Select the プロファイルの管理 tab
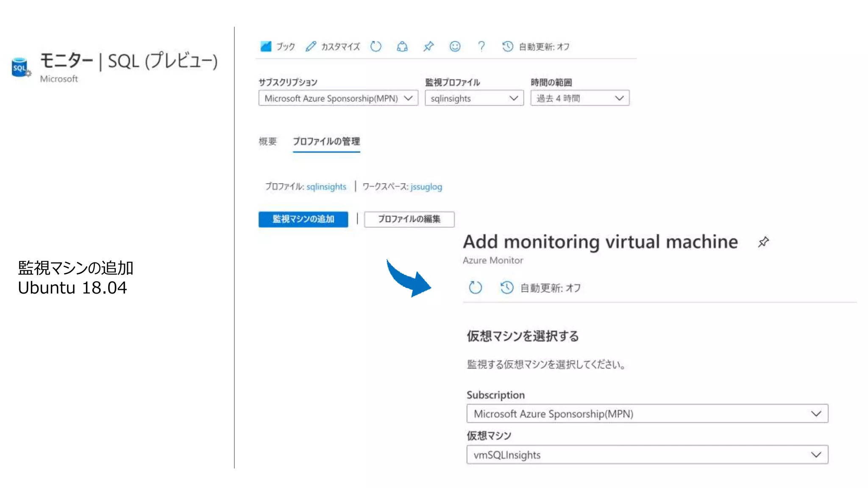Viewport: 868px width, 488px height. point(326,141)
